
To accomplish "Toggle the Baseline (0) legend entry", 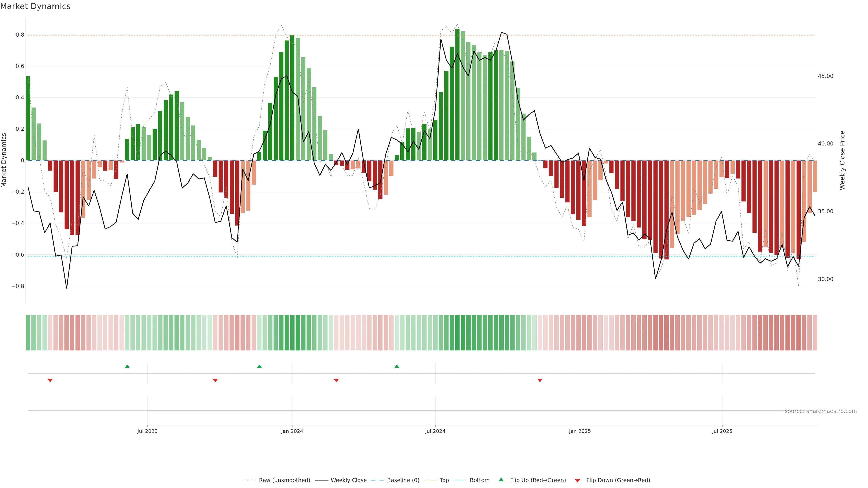I will pos(403,480).
